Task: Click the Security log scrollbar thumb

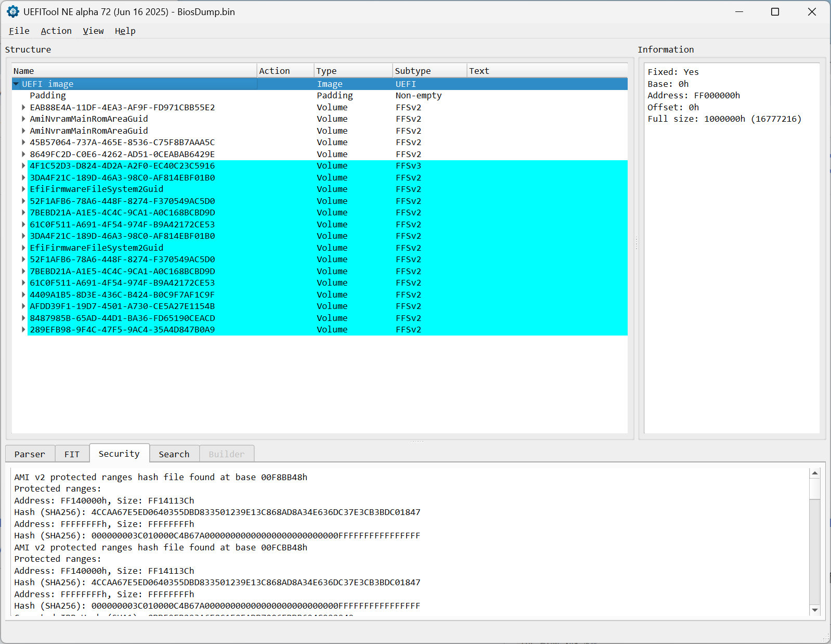Action: tap(815, 489)
